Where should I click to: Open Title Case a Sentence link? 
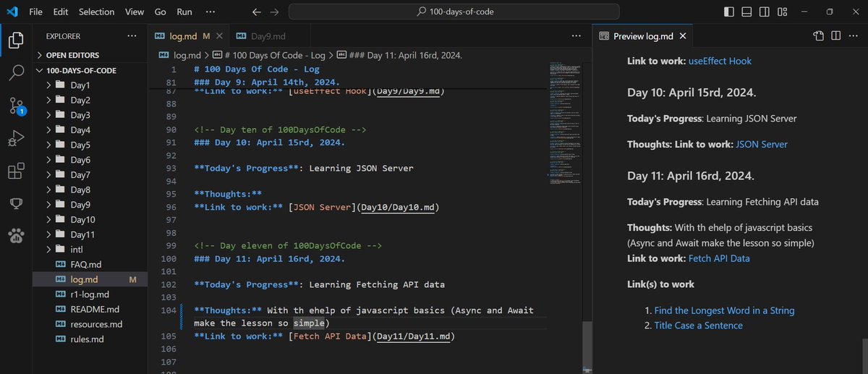[x=698, y=326]
